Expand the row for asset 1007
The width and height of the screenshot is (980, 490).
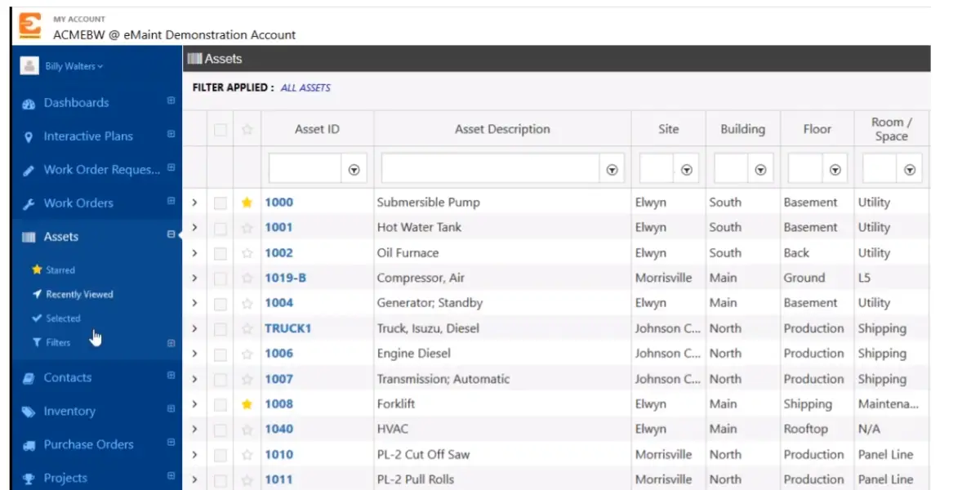click(194, 379)
